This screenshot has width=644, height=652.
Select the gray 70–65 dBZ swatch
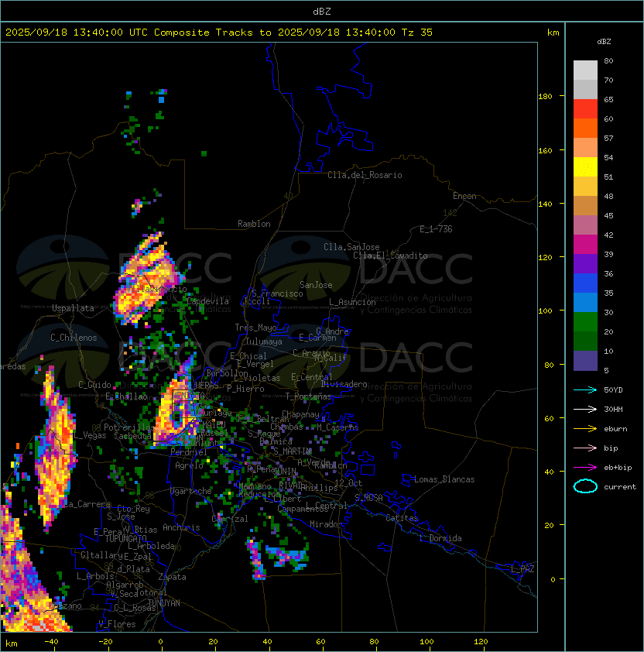(x=585, y=89)
